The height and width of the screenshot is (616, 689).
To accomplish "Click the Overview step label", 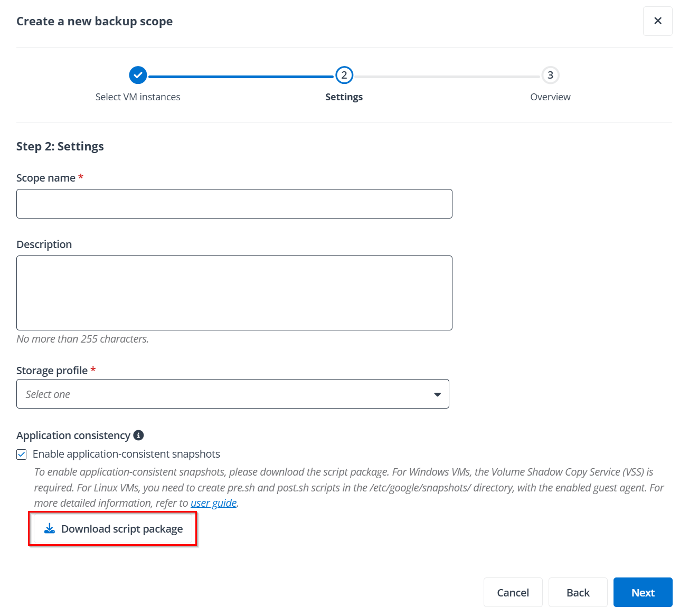I will 550,97.
